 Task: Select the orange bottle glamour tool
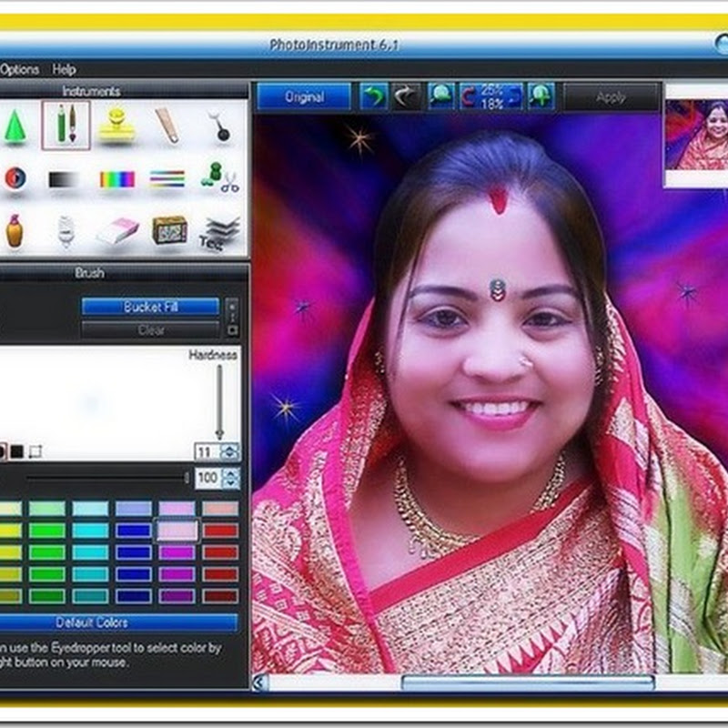(15, 231)
